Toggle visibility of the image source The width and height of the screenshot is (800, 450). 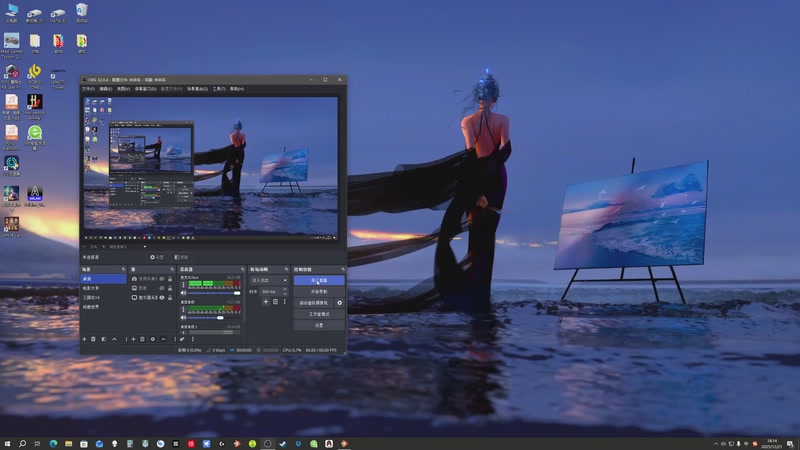(x=162, y=288)
